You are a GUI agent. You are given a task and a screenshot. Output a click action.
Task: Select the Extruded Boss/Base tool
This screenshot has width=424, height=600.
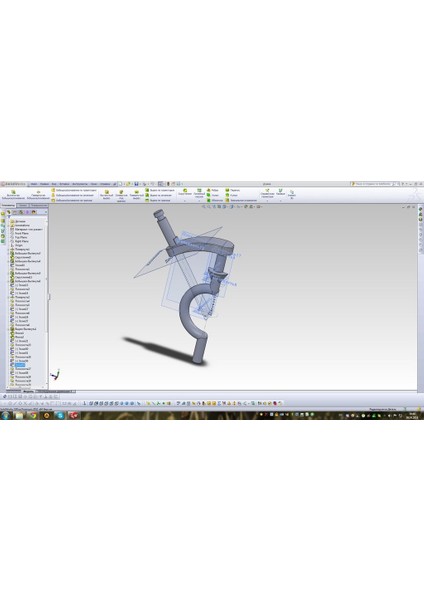[13, 194]
